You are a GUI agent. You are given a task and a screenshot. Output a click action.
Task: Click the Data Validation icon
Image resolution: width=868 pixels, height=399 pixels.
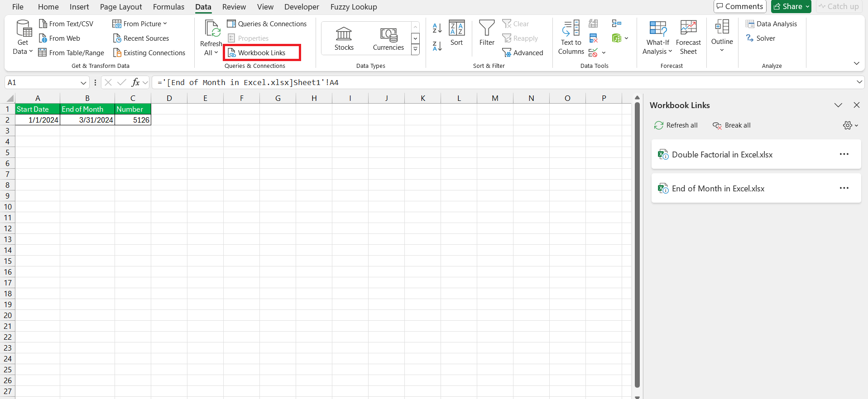pyautogui.click(x=593, y=52)
